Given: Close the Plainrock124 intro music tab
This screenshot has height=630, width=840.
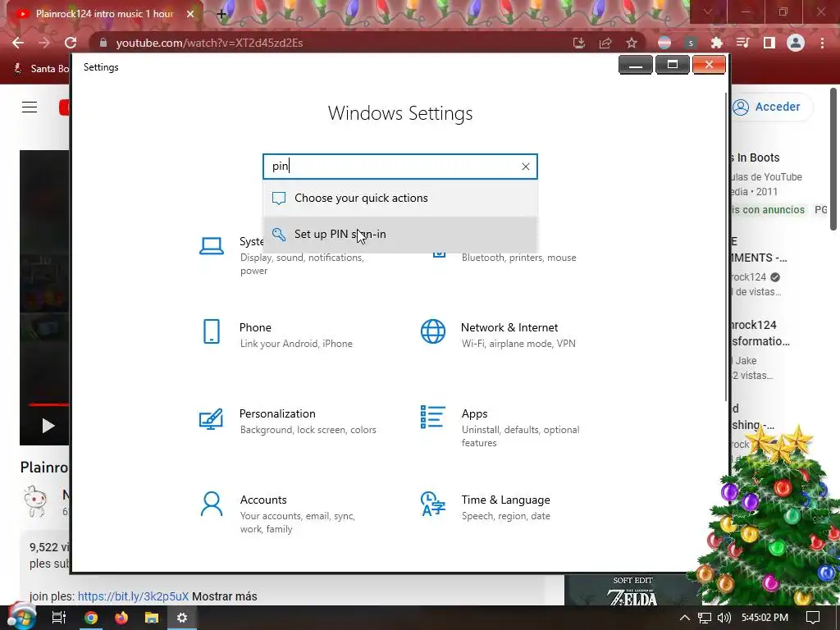Looking at the screenshot, I should (190, 14).
